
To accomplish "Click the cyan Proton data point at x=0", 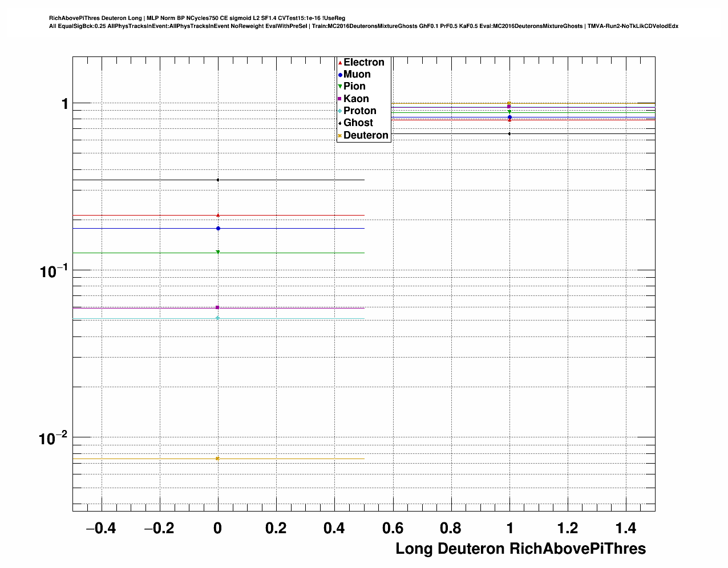I will (218, 318).
